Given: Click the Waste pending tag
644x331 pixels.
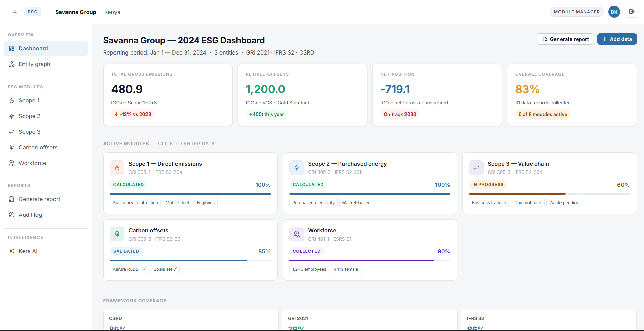Looking at the screenshot, I should [x=564, y=202].
